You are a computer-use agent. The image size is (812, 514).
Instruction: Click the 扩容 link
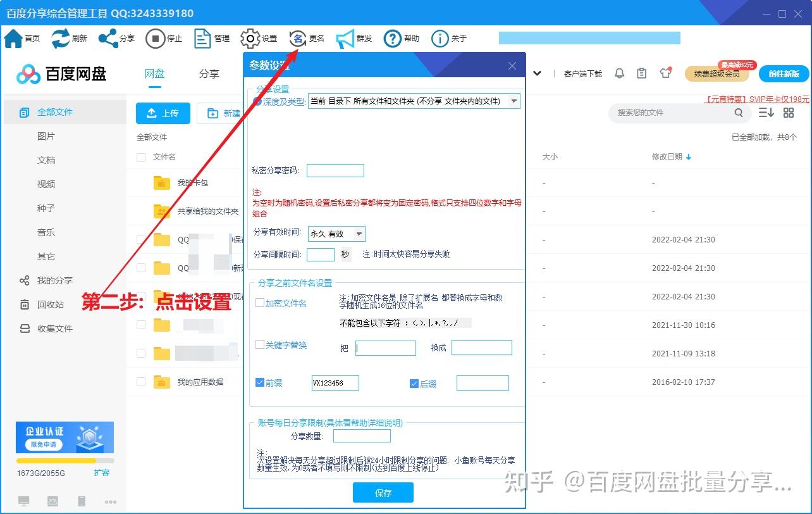(102, 473)
